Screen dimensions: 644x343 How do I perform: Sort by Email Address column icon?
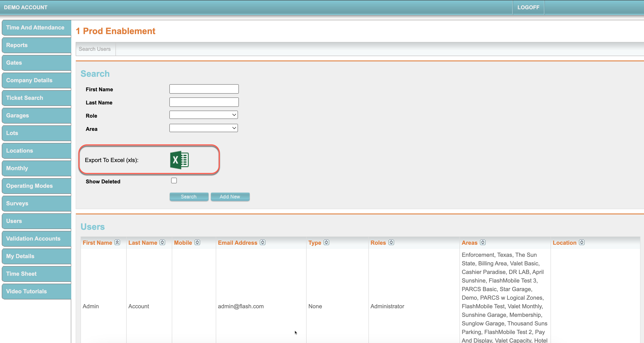(x=262, y=243)
